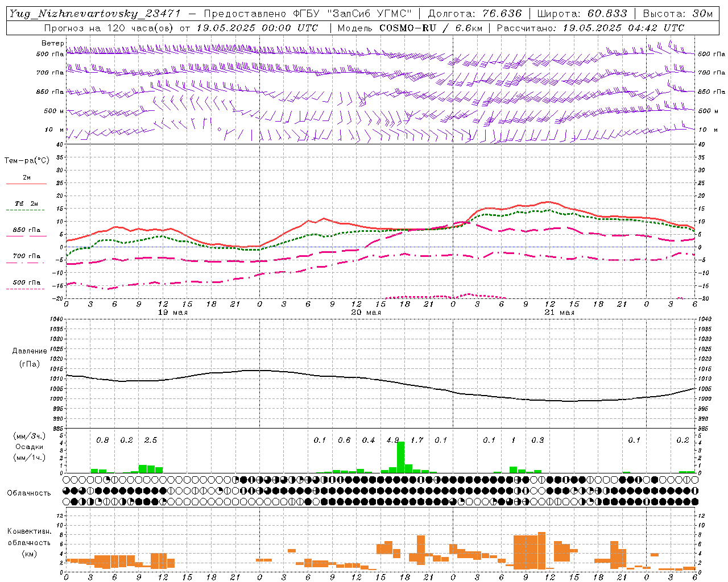Click the '19 мая' date label
728x582 pixels.
pyautogui.click(x=172, y=312)
